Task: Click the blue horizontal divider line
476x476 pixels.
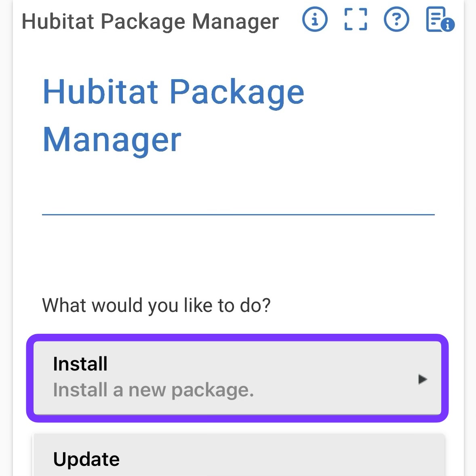Action: pyautogui.click(x=238, y=215)
